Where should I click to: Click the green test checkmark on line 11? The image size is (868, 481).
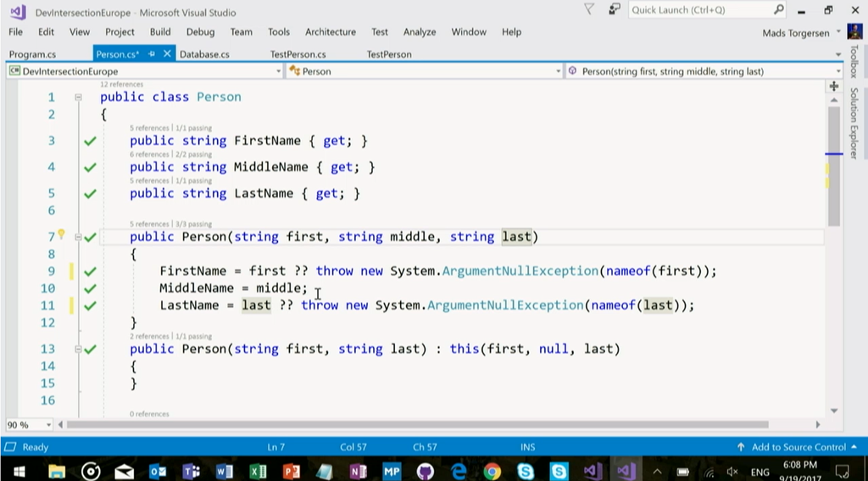click(x=90, y=306)
